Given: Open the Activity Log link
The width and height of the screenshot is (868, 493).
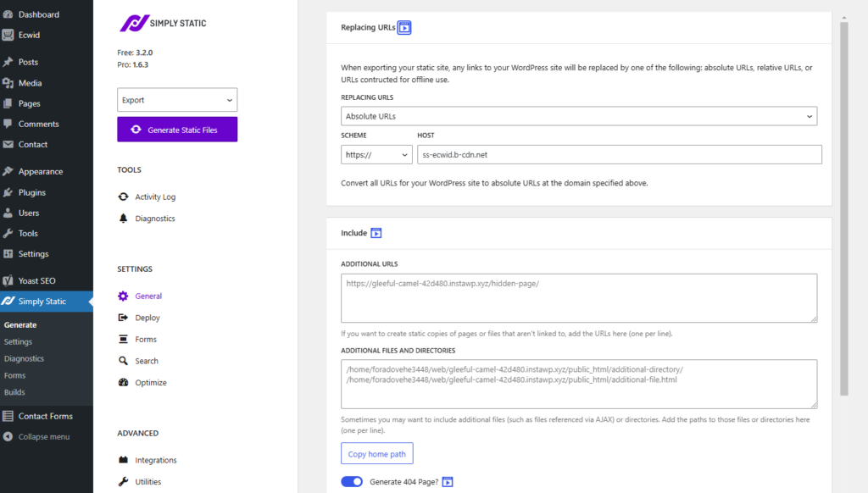Looking at the screenshot, I should (155, 197).
